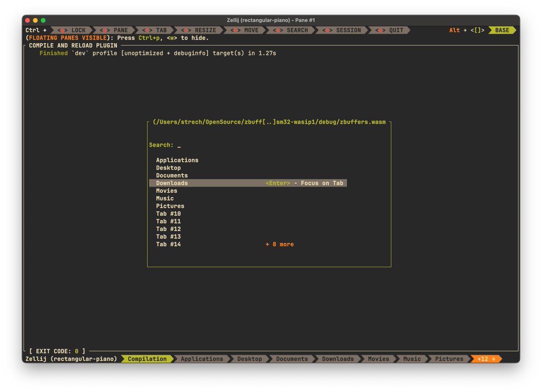The height and width of the screenshot is (392, 542).
Task: Select Tab #12 in the list
Action: point(168,229)
